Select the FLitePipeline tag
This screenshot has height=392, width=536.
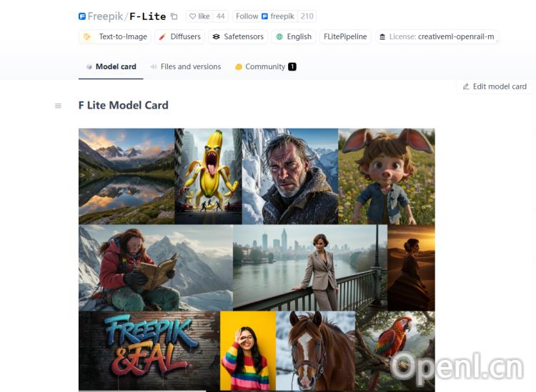[x=345, y=36]
